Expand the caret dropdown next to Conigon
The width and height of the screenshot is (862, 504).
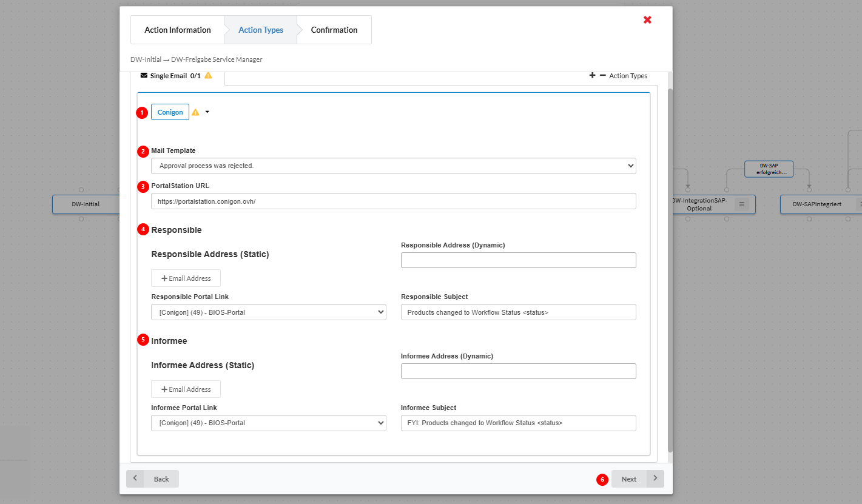[207, 112]
